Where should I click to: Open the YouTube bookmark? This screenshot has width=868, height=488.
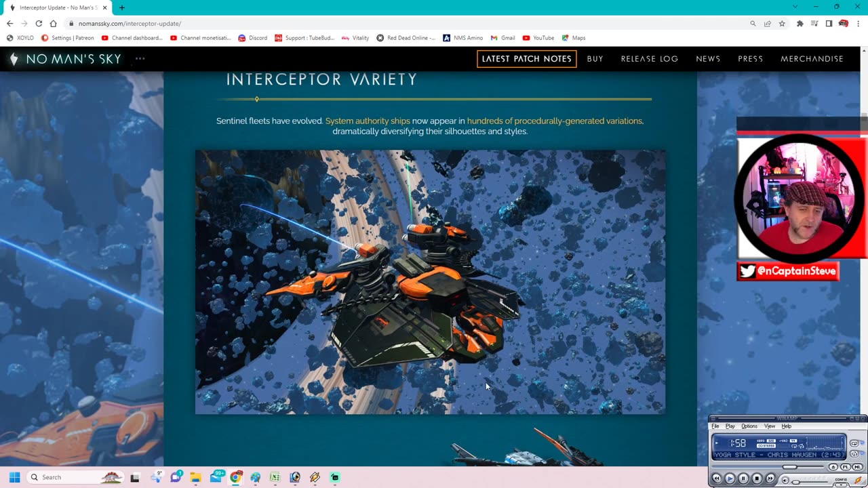(x=538, y=38)
